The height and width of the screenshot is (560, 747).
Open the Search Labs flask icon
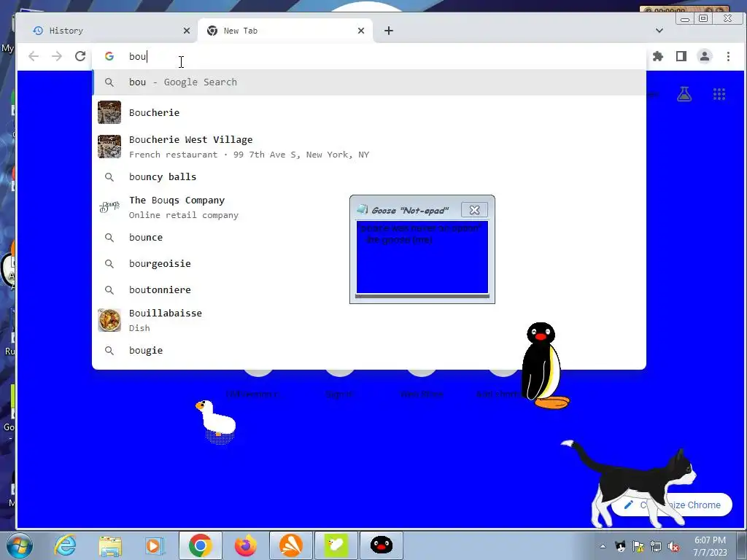point(684,94)
